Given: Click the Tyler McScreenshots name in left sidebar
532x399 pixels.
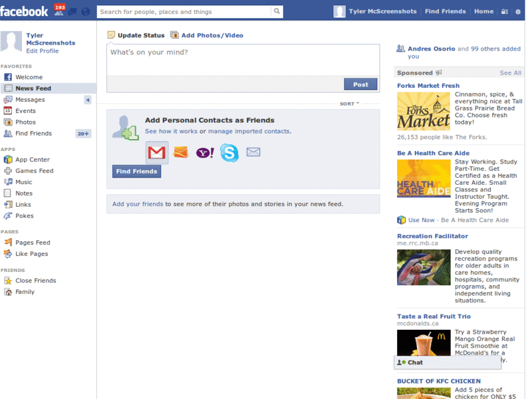Looking at the screenshot, I should [x=51, y=39].
